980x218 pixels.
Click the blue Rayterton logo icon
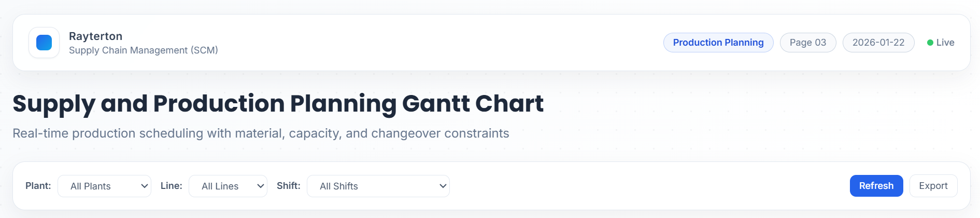point(44,43)
